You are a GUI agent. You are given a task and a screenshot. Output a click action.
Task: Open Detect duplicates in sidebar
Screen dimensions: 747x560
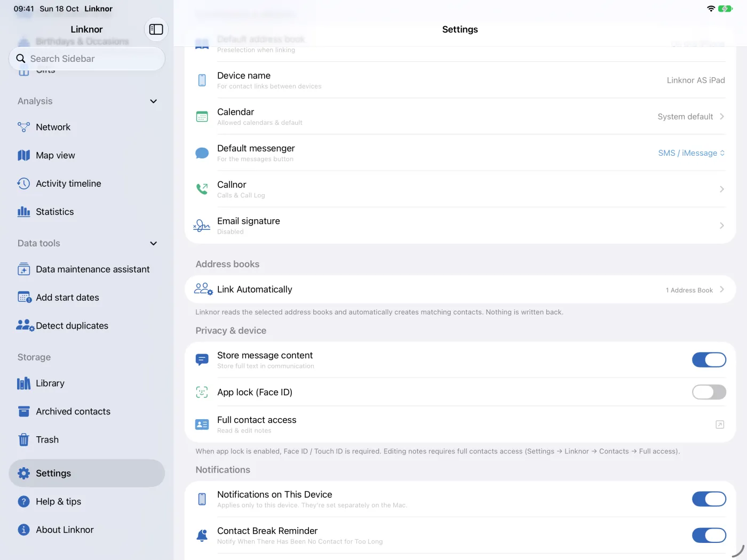click(87, 326)
